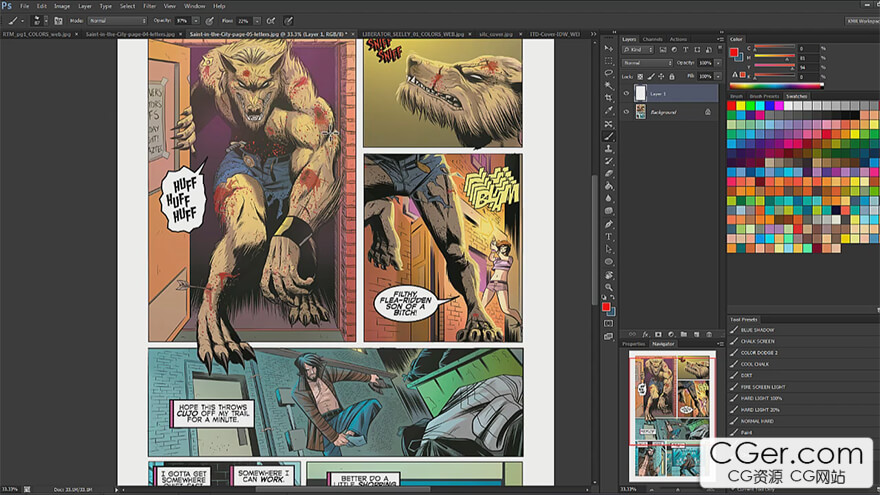Open the Filter menu
The width and height of the screenshot is (880, 495).
click(149, 6)
